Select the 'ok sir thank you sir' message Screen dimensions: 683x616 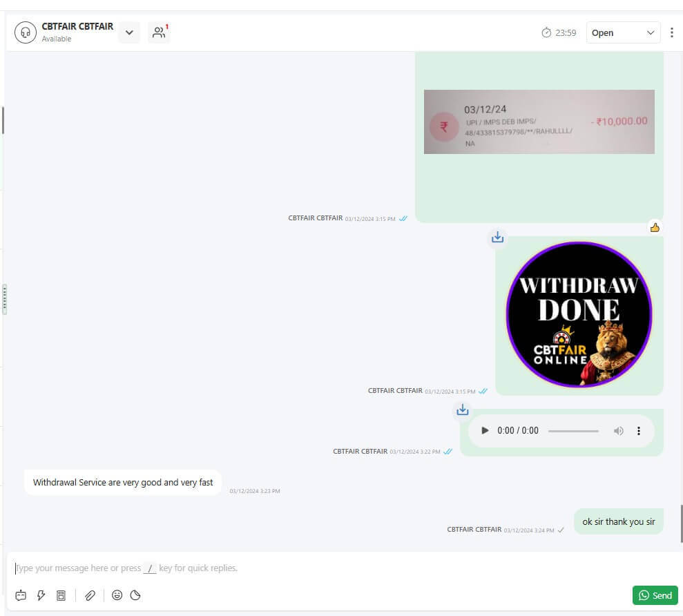[x=619, y=521]
